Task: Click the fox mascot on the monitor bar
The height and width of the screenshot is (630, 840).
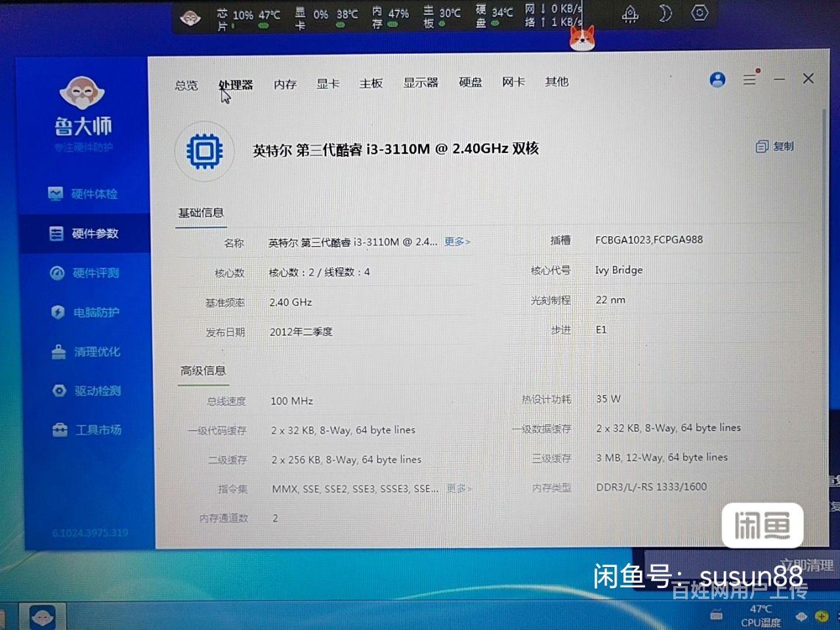Action: [581, 38]
